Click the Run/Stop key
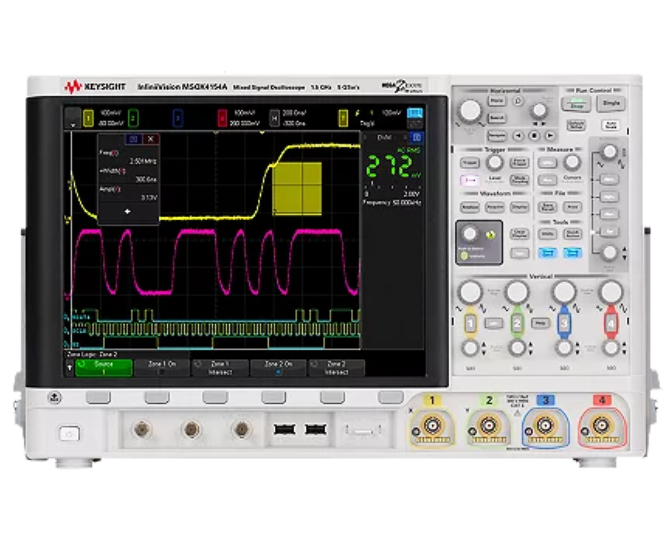This screenshot has width=672, height=541. coord(576,104)
